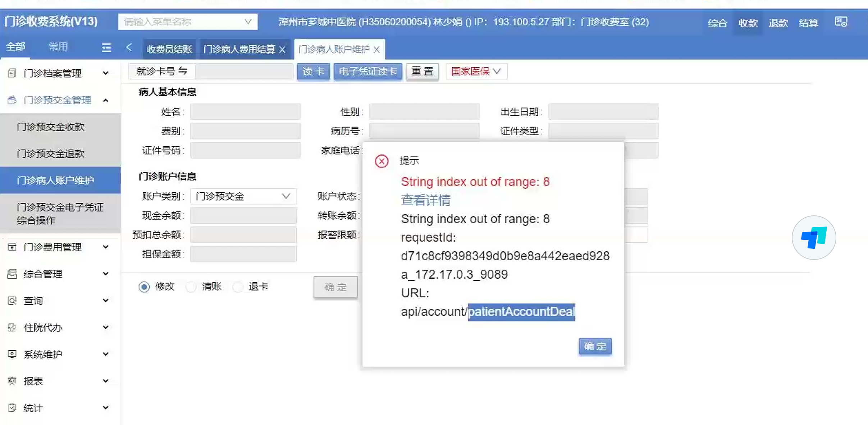The image size is (868, 425).
Task: Click the hamburger menu collapse icon
Action: click(106, 47)
